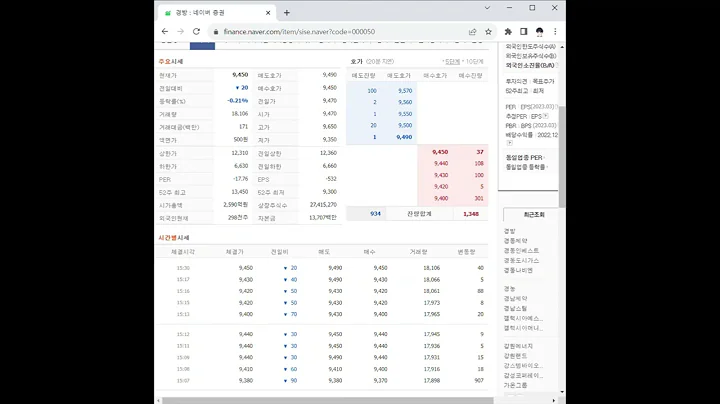This screenshot has height=404, width=720.
Task: Select the 9,570 ask price cell
Action: (x=405, y=91)
